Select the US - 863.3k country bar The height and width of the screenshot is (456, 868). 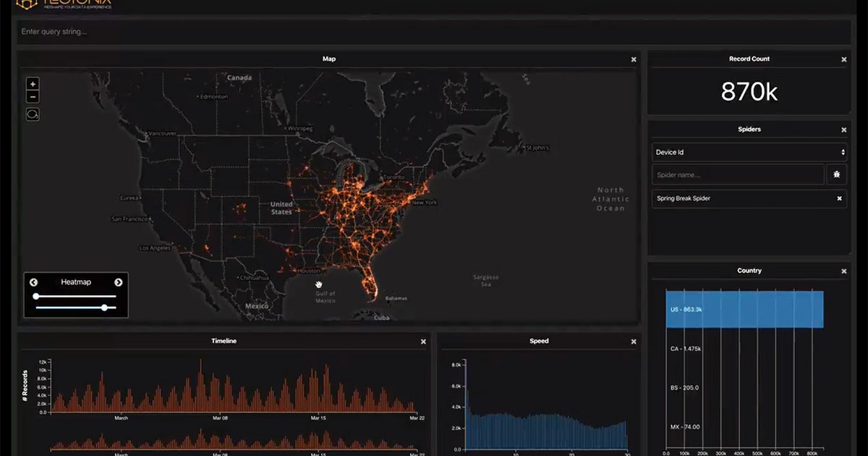(744, 309)
